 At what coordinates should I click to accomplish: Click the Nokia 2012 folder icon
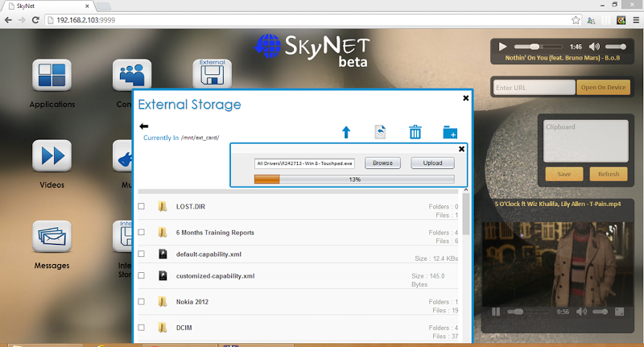click(x=163, y=302)
